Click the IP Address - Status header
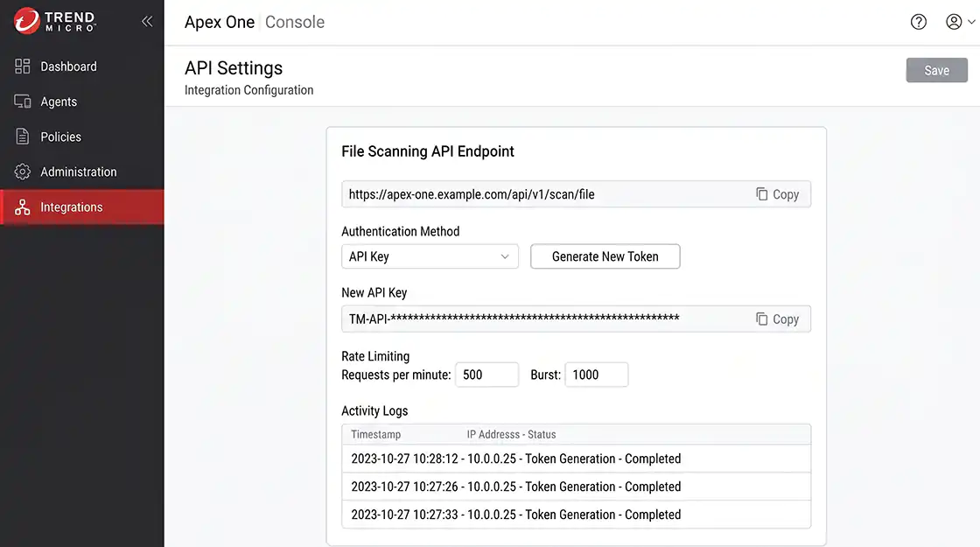Screen dimensions: 980x547 (x=511, y=434)
